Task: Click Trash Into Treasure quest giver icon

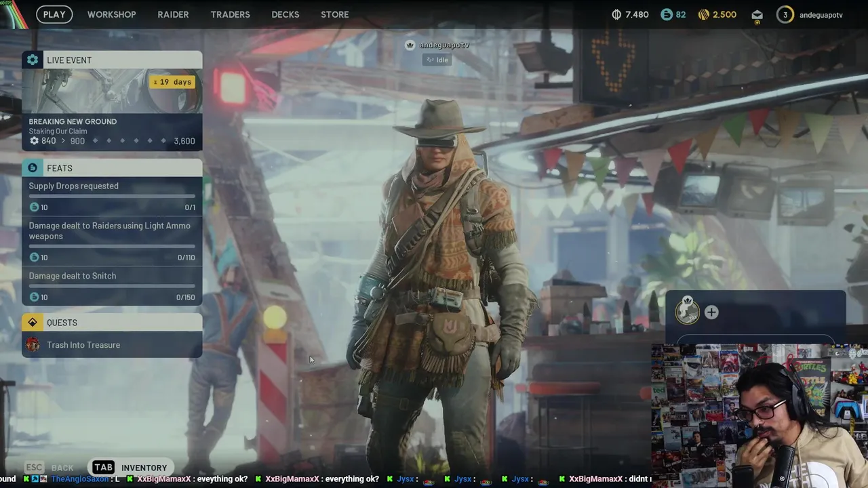Action: tap(33, 345)
